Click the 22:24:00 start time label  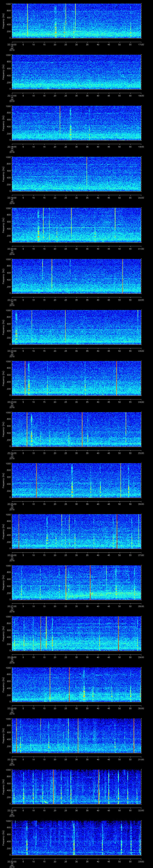click(12, 453)
